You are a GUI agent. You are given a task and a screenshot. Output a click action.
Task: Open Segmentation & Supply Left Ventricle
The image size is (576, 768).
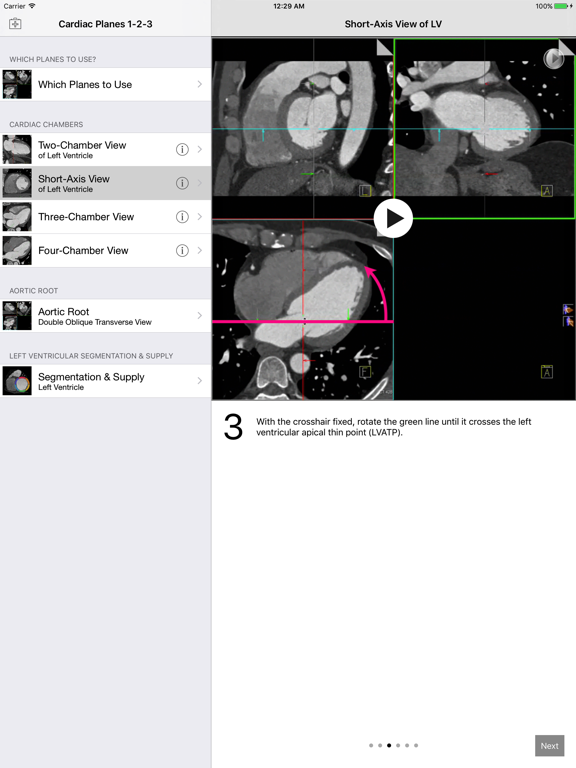(x=105, y=381)
